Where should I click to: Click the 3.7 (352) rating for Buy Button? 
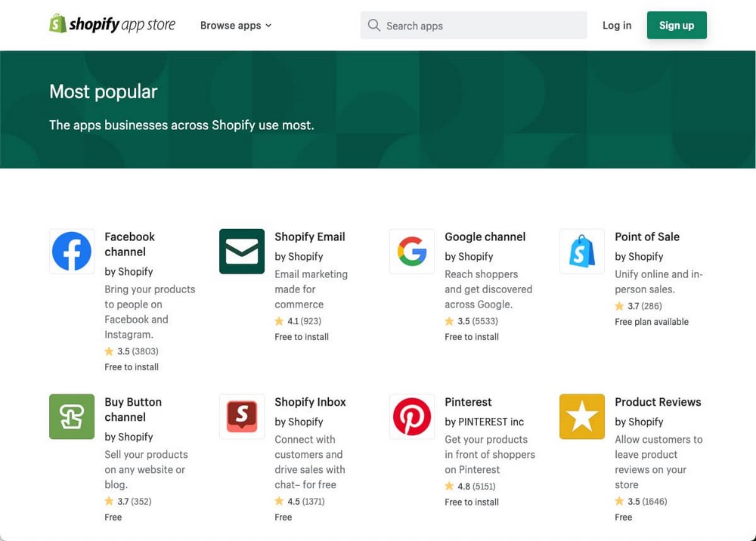(x=129, y=502)
